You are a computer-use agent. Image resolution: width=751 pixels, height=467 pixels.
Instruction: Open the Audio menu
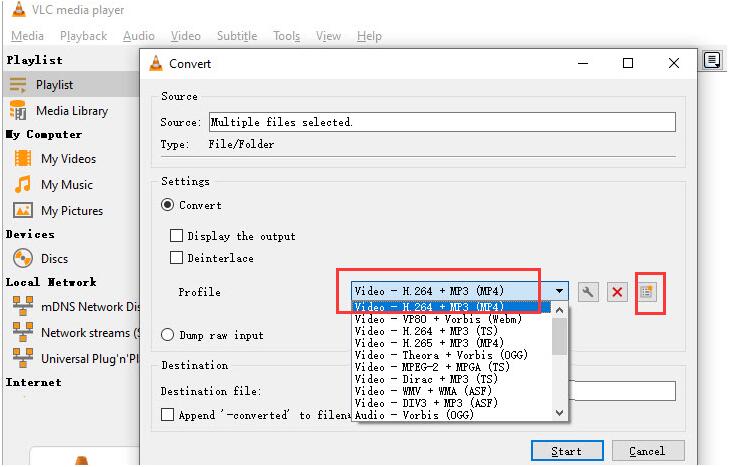pos(138,36)
